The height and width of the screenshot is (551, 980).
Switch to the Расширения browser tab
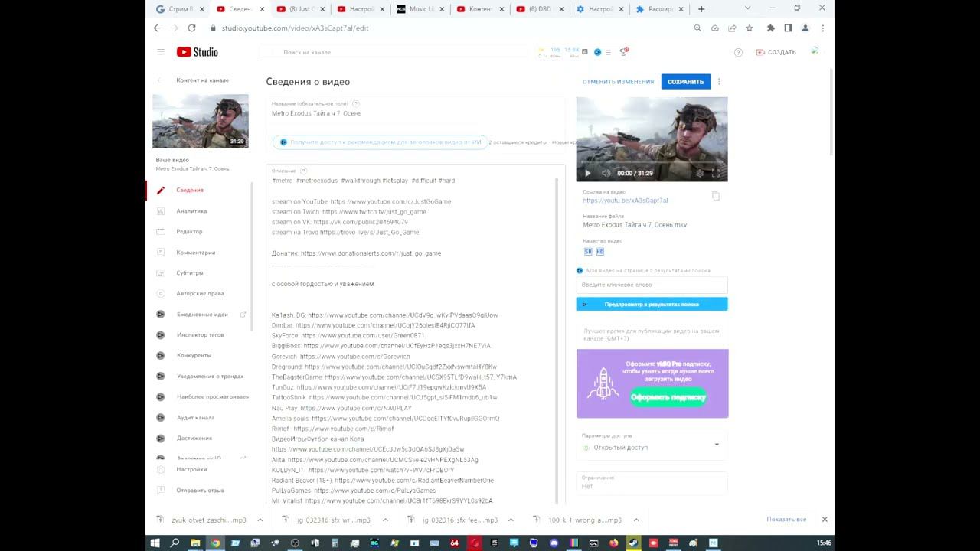pyautogui.click(x=660, y=9)
